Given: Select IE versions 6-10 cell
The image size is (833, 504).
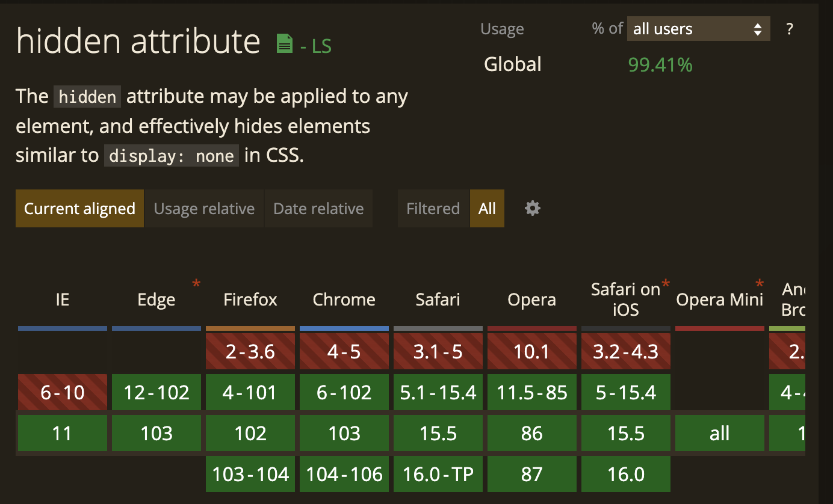Looking at the screenshot, I should pyautogui.click(x=63, y=392).
